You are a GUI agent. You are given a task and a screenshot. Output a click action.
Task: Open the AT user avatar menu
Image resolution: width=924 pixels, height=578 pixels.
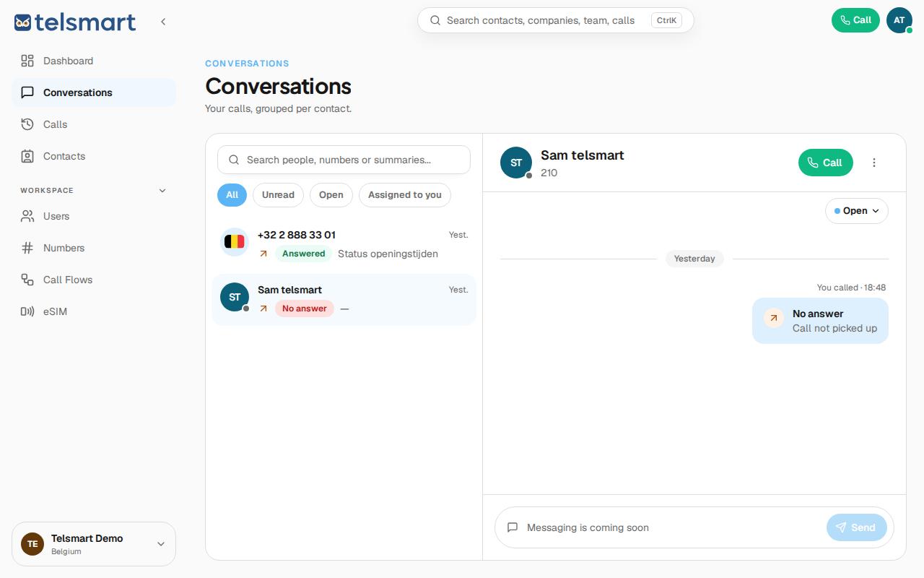point(899,20)
